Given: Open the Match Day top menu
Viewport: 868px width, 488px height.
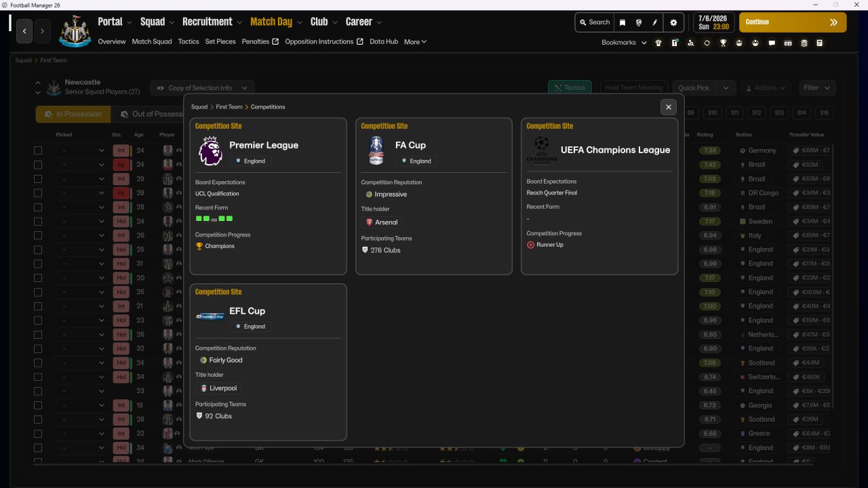Looking at the screenshot, I should (271, 22).
